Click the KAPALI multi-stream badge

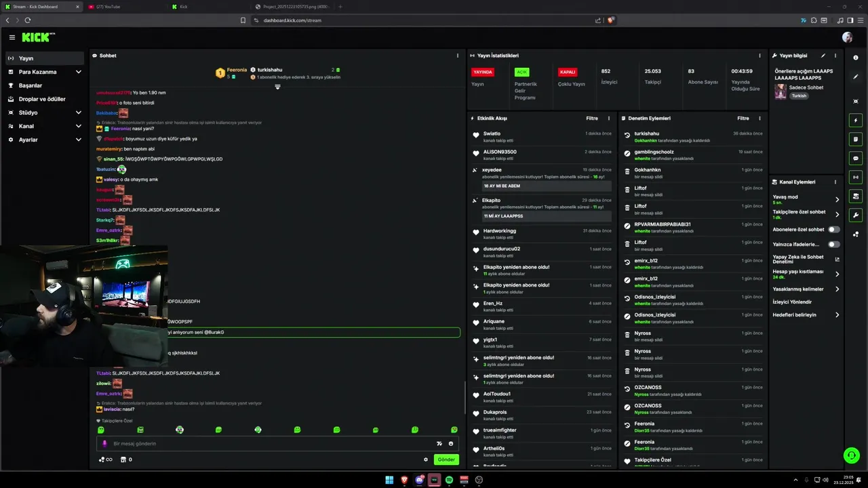click(x=568, y=72)
